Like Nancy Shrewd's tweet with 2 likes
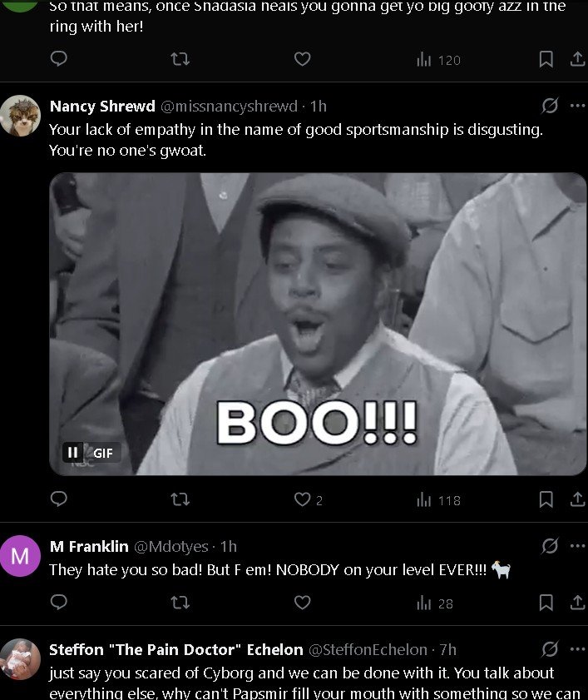 click(303, 499)
